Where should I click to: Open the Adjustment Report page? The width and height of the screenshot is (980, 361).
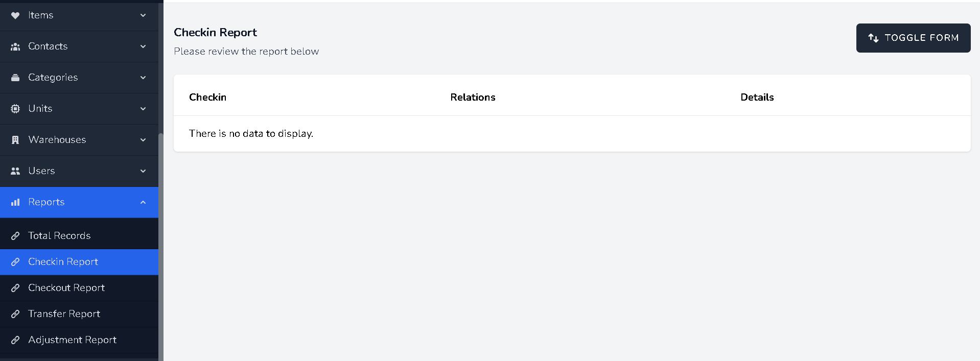coord(73,340)
